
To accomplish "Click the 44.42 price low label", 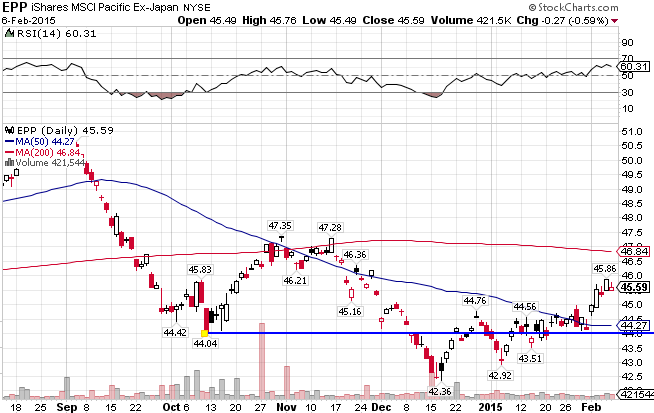I will click(x=175, y=332).
